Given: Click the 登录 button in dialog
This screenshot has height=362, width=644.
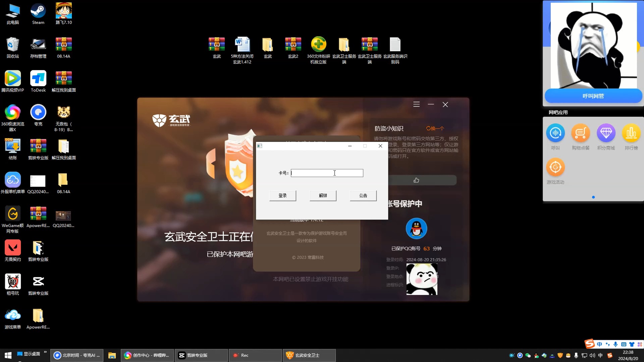Looking at the screenshot, I should [x=283, y=195].
